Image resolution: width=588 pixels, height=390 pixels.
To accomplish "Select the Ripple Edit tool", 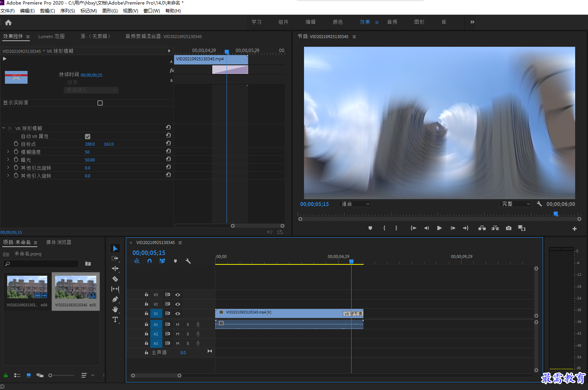I will click(115, 269).
